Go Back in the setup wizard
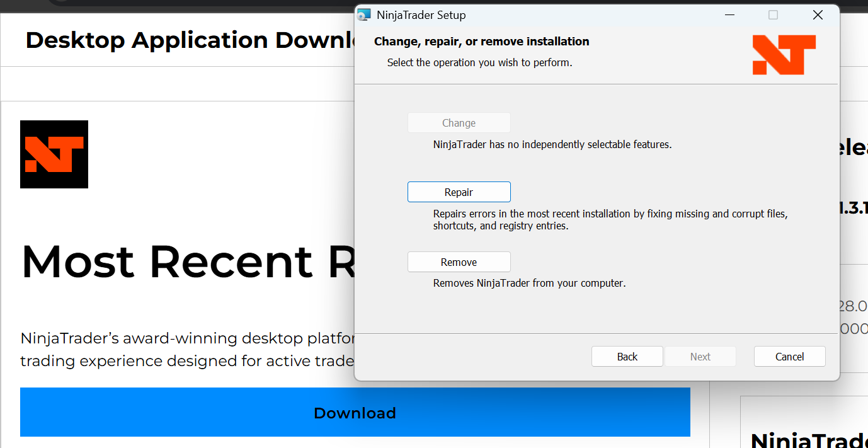The height and width of the screenshot is (448, 868). click(x=627, y=357)
